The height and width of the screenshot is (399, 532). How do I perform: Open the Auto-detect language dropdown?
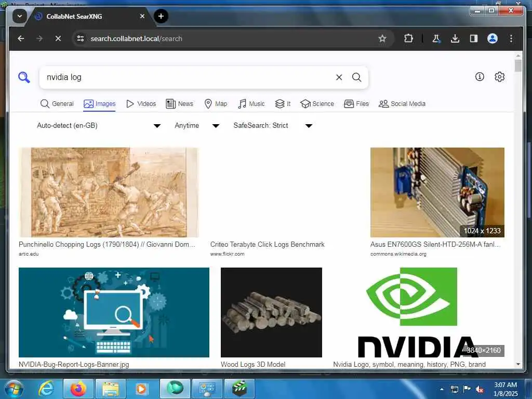[98, 126]
